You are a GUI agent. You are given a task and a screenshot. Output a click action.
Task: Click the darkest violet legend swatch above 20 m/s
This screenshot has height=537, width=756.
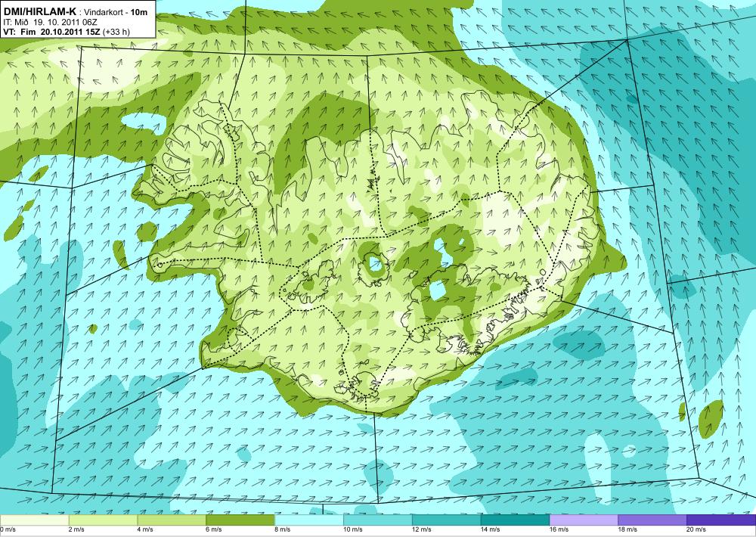(721, 520)
